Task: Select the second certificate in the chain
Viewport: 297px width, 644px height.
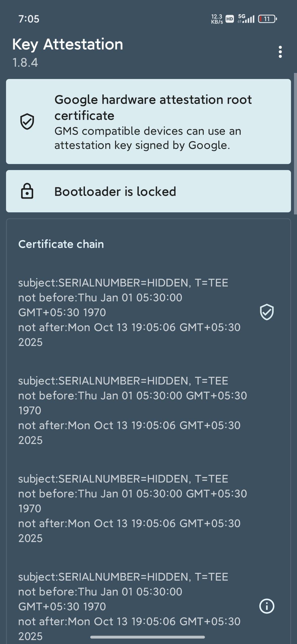Action: [x=132, y=410]
